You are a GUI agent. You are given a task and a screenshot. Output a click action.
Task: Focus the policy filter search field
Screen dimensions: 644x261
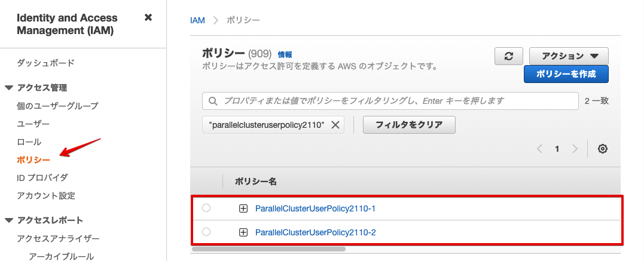(390, 101)
